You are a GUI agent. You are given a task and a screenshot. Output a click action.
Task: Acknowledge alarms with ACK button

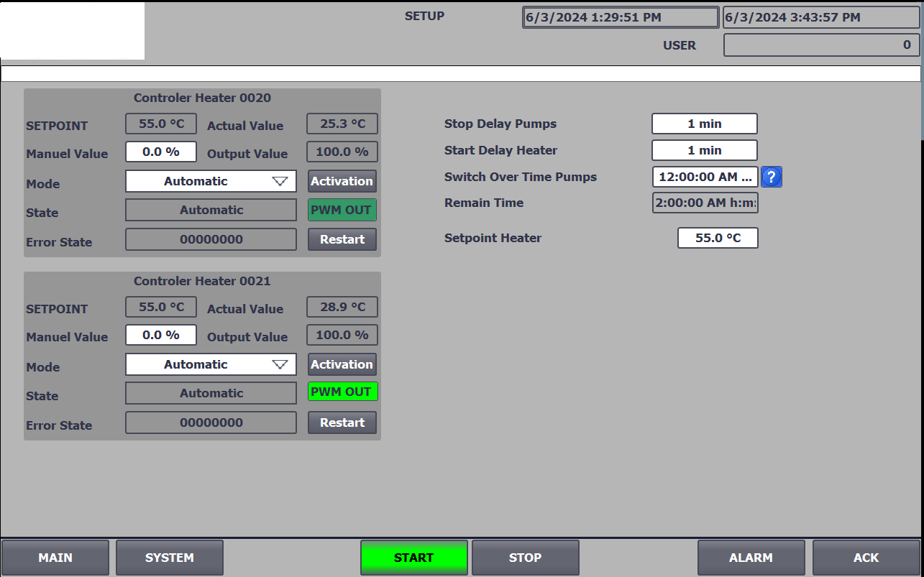point(866,558)
